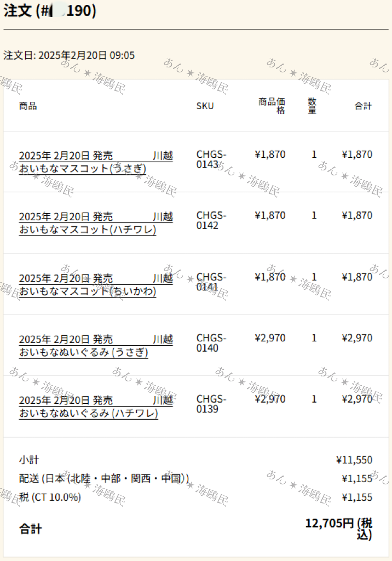Open the おいもなマスコット(ちいかわ) product link

pos(96,285)
